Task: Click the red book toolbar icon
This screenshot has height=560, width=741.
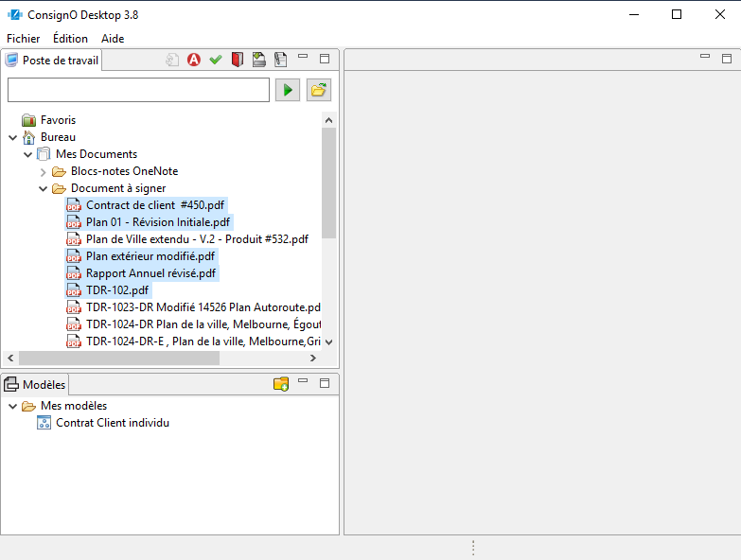Action: point(238,60)
